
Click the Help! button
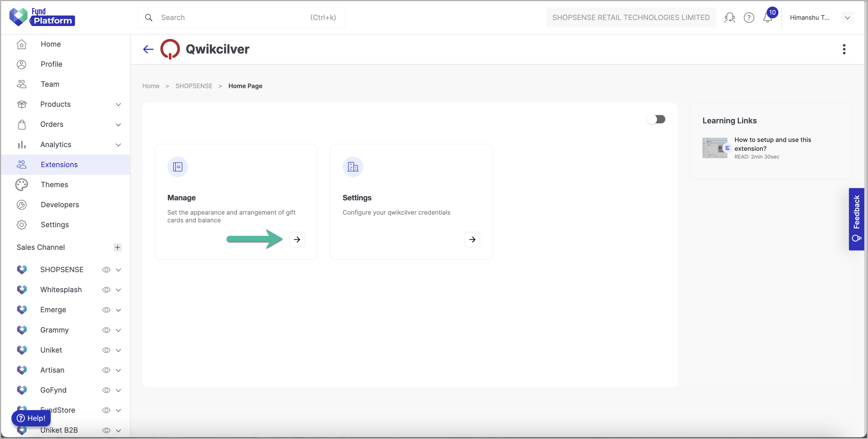coord(31,418)
